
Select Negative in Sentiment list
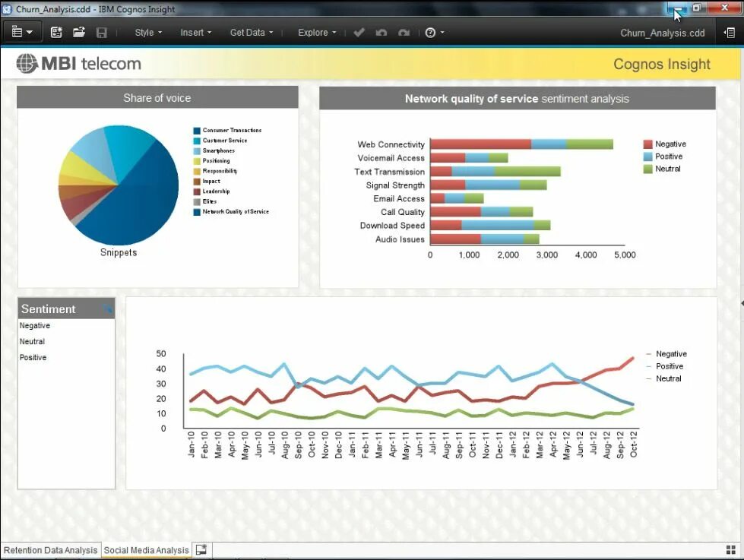coord(35,325)
